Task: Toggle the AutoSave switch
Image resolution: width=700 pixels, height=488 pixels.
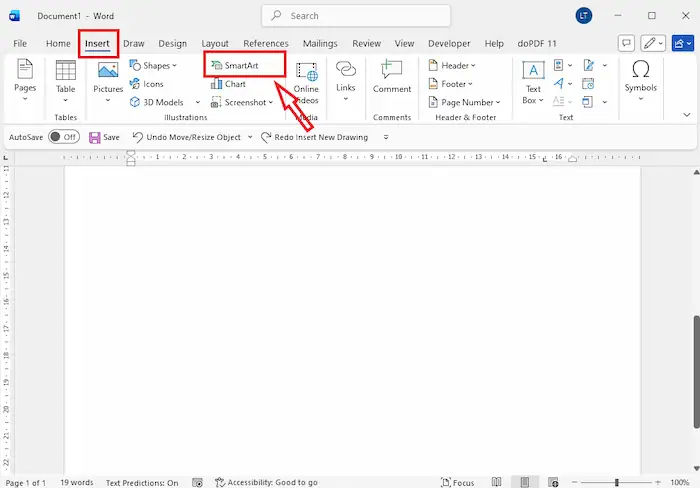Action: click(62, 137)
